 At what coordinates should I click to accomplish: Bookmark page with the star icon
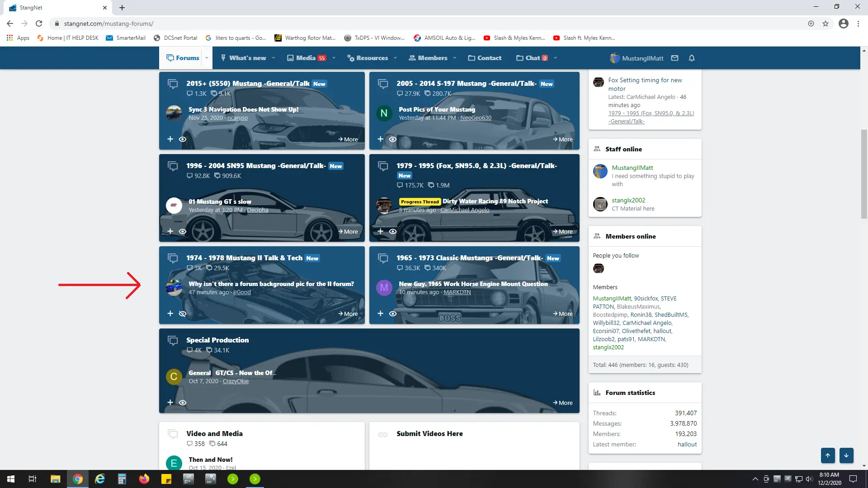point(826,23)
